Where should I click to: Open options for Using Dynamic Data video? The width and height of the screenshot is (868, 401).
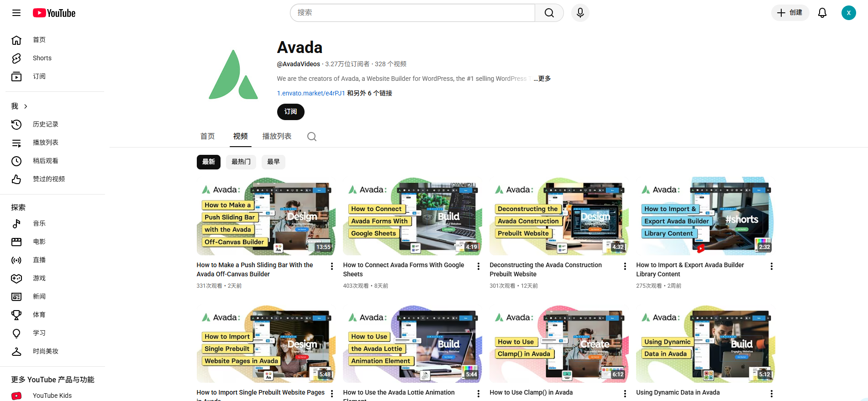click(x=772, y=394)
